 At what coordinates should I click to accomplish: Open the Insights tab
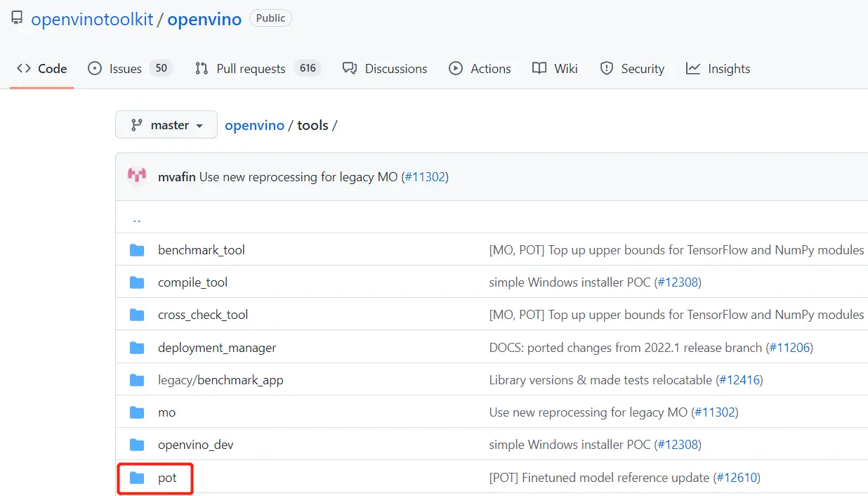[718, 68]
